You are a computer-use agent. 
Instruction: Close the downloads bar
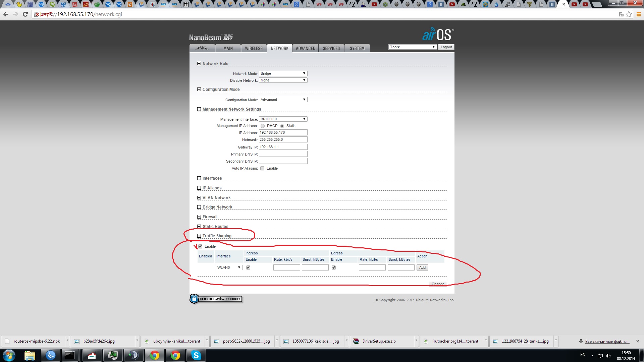(638, 341)
